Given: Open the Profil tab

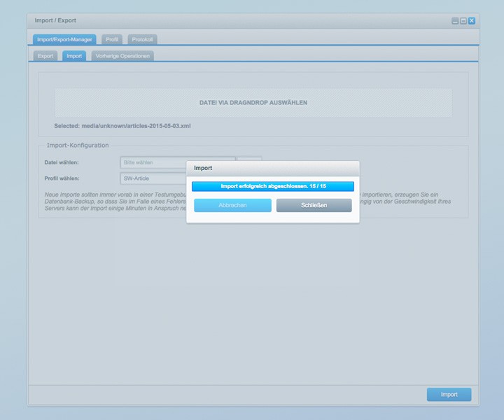Looking at the screenshot, I should click(112, 40).
